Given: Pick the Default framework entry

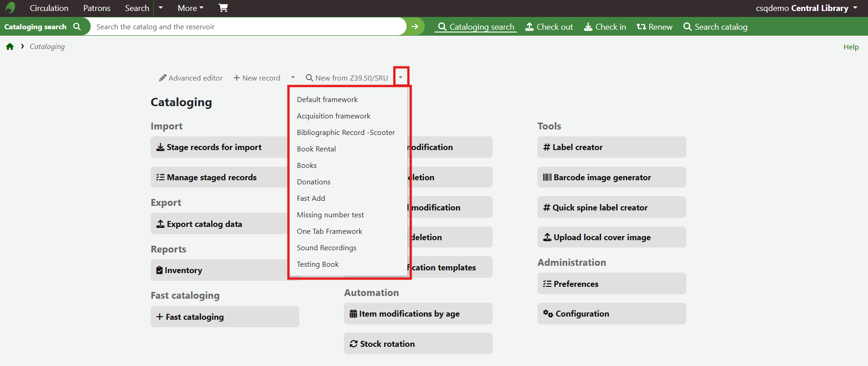Looking at the screenshot, I should pos(327,99).
